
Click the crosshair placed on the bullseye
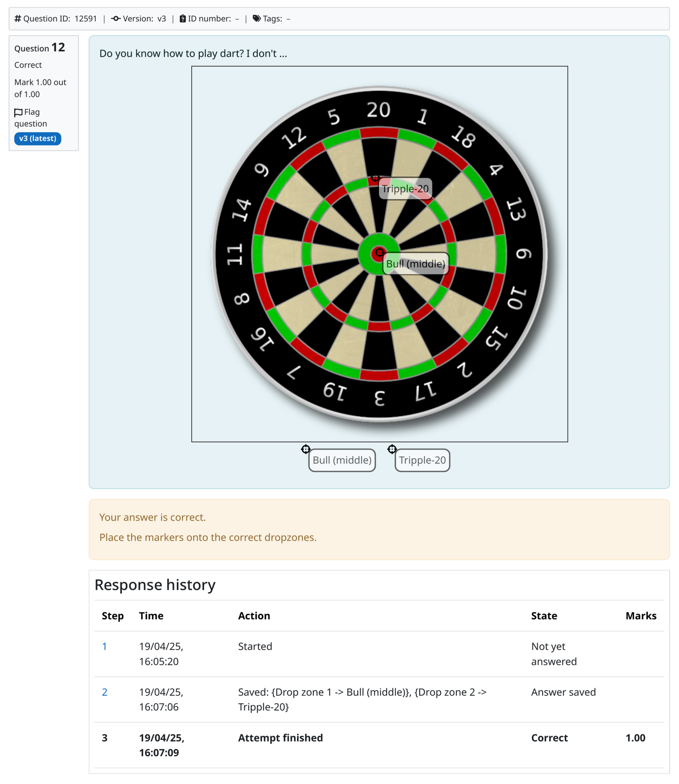(379, 252)
